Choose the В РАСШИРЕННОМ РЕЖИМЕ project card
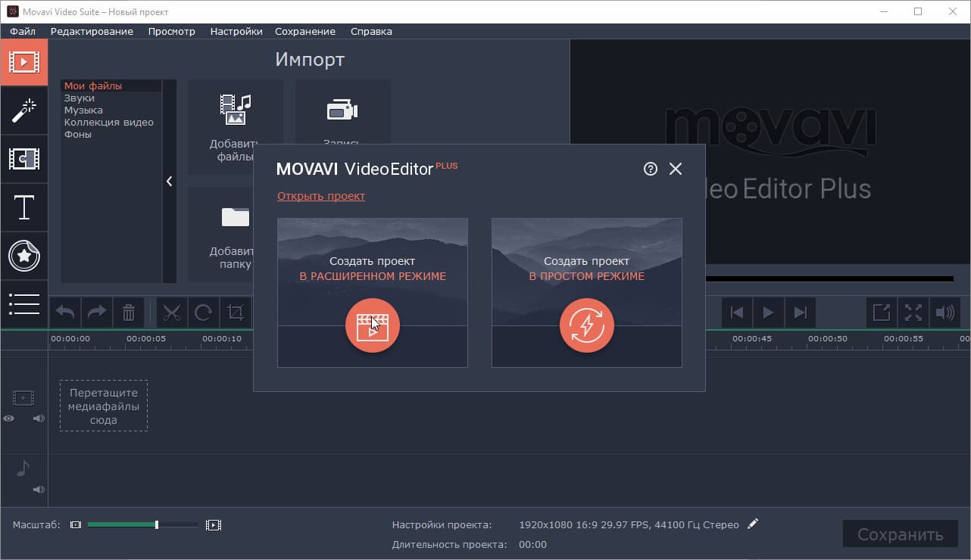 point(372,293)
